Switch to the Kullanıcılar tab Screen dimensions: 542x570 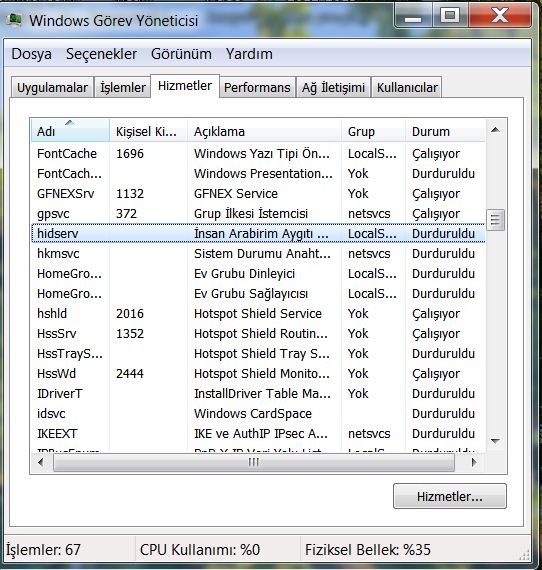407,88
